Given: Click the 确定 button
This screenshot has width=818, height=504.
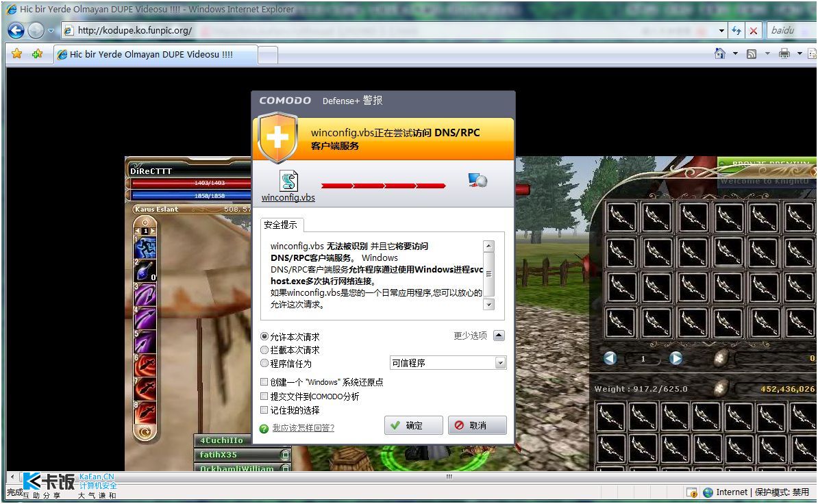Looking at the screenshot, I should click(x=414, y=425).
